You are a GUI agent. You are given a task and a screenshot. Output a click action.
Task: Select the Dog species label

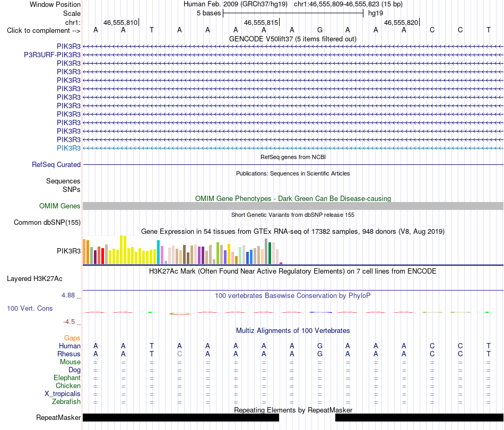(74, 370)
